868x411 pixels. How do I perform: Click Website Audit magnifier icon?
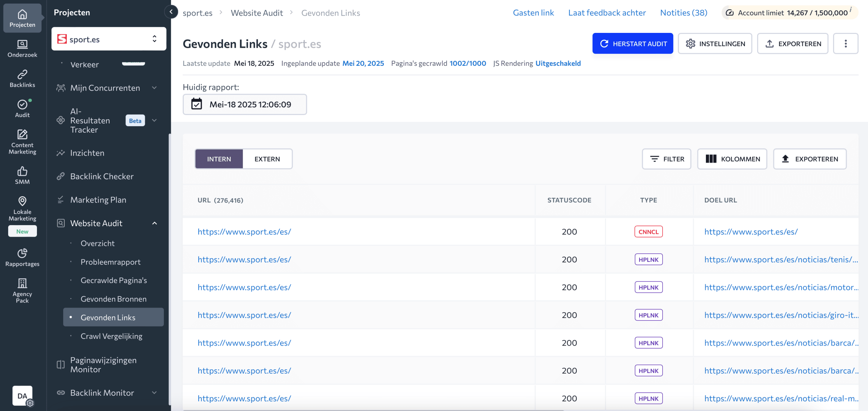[x=61, y=223]
